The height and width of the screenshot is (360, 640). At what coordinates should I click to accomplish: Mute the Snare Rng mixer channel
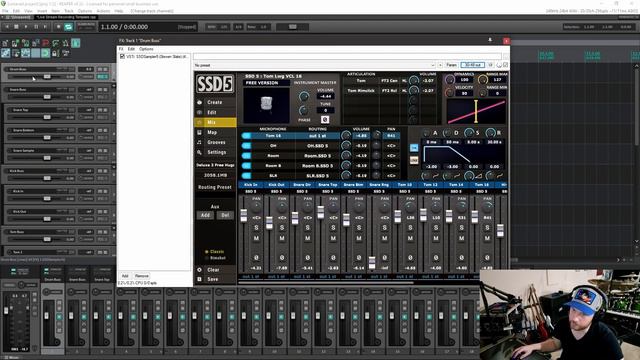[x=384, y=238]
